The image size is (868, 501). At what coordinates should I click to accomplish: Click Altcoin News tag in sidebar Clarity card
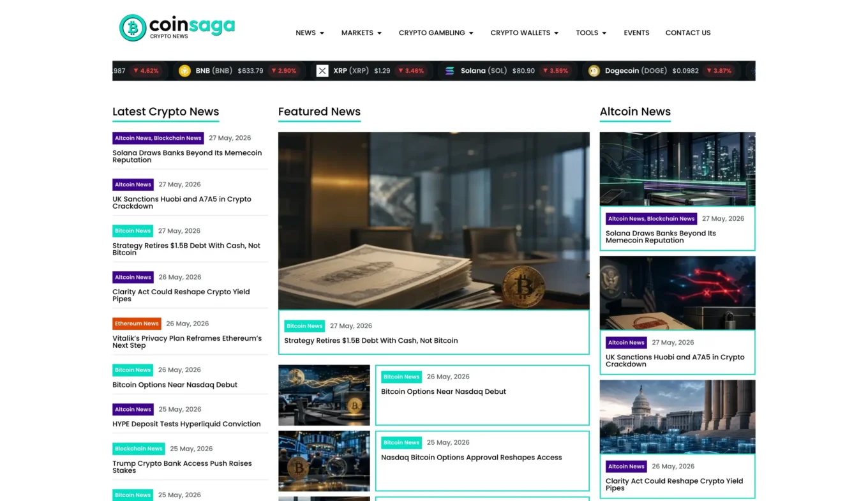pos(626,467)
